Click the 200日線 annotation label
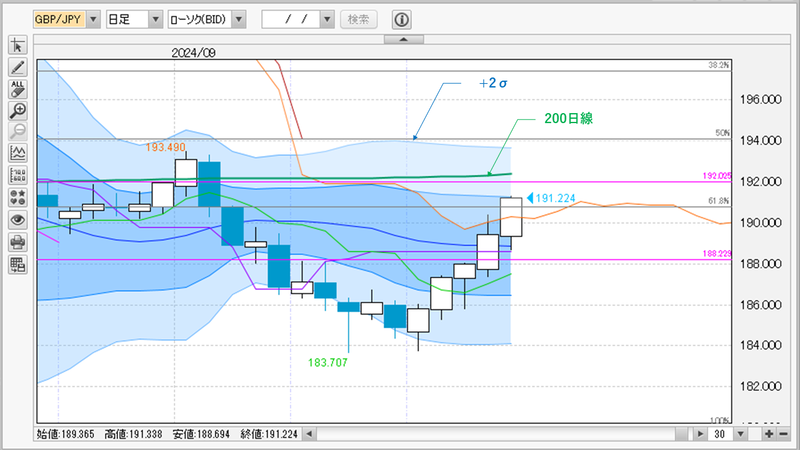The height and width of the screenshot is (450, 800). tap(568, 118)
